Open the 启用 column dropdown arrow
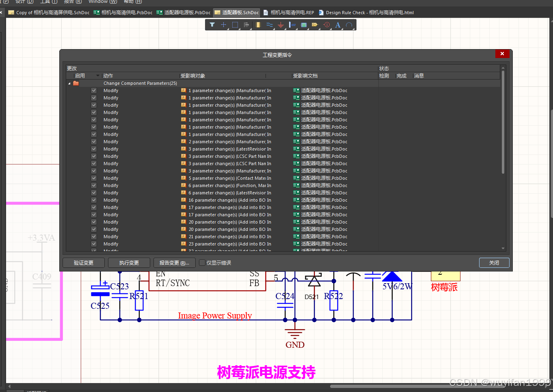 point(97,76)
